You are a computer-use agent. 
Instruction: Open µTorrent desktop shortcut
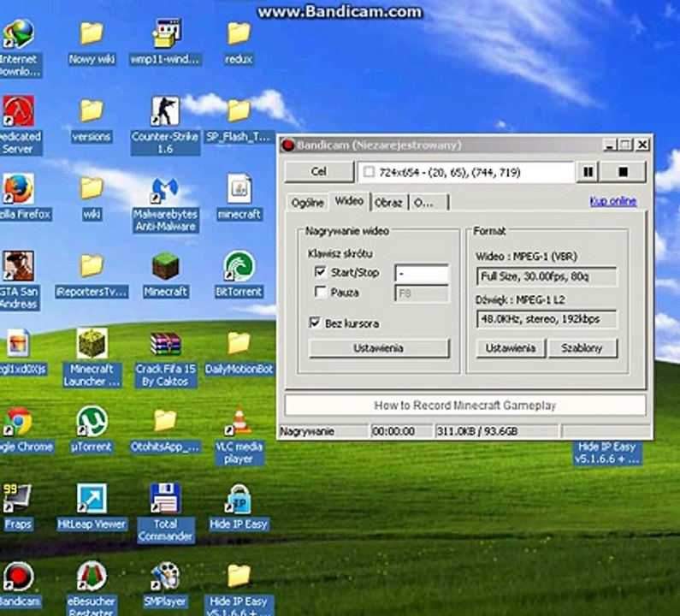(x=92, y=422)
